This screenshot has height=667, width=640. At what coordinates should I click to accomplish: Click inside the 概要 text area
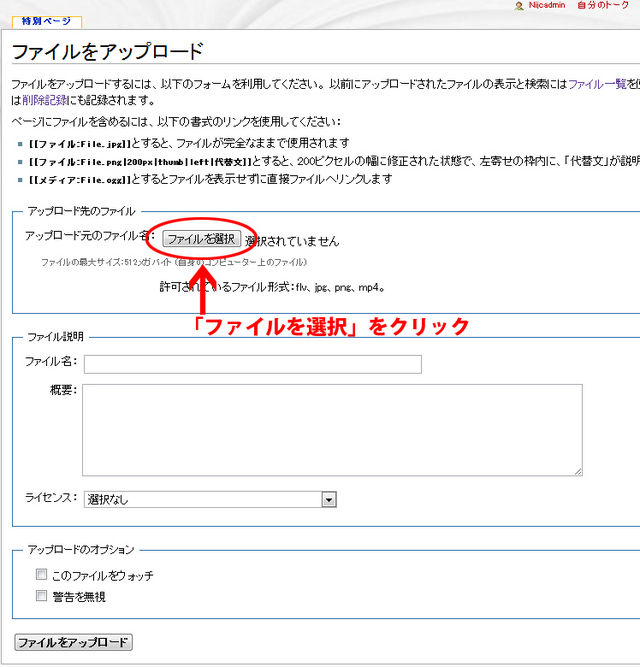332,429
